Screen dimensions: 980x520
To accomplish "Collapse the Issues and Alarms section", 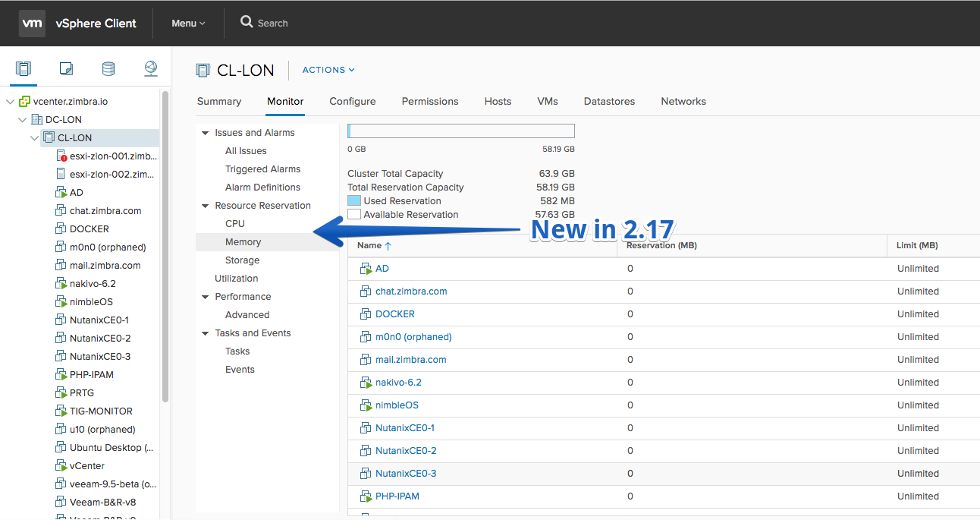I will pos(205,133).
